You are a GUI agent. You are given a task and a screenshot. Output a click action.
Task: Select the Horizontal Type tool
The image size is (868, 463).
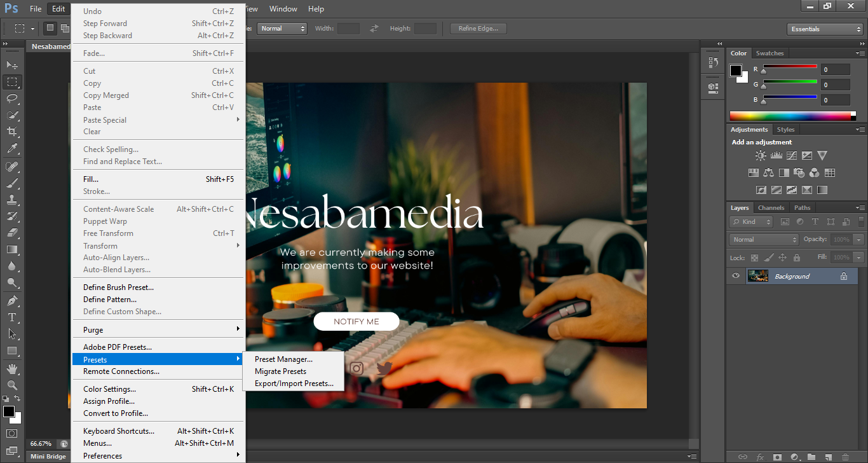[12, 317]
